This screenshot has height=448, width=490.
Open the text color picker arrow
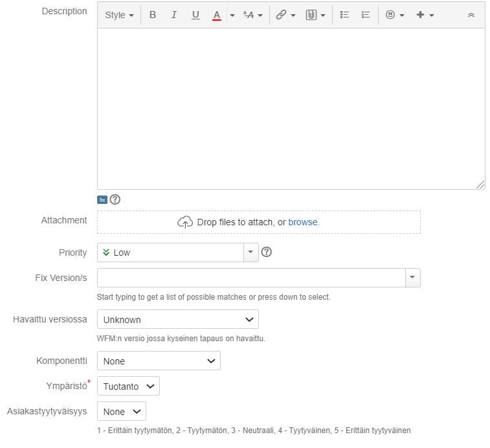(x=232, y=15)
